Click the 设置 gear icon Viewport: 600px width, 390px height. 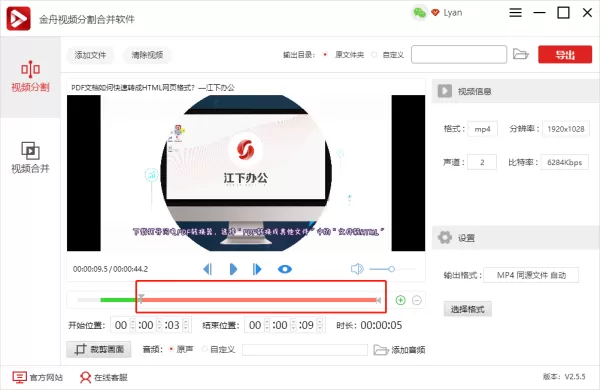coord(445,238)
